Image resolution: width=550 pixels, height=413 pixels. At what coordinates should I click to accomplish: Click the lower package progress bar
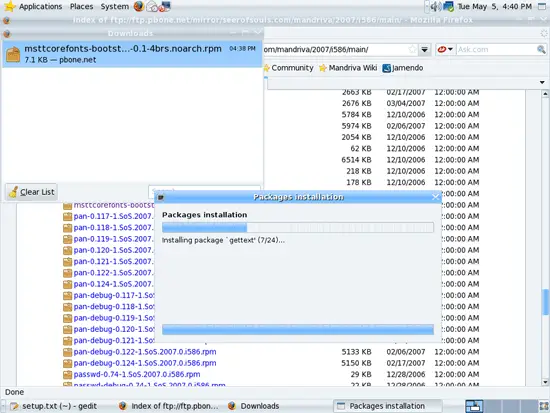tap(298, 329)
